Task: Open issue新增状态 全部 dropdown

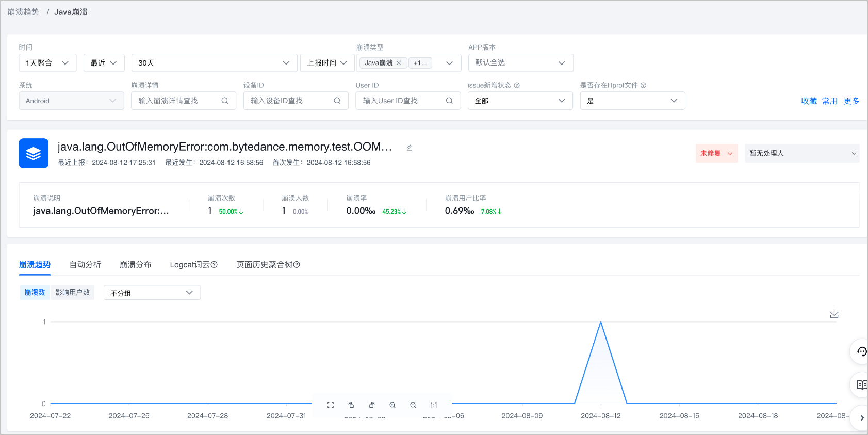Action: click(x=520, y=101)
